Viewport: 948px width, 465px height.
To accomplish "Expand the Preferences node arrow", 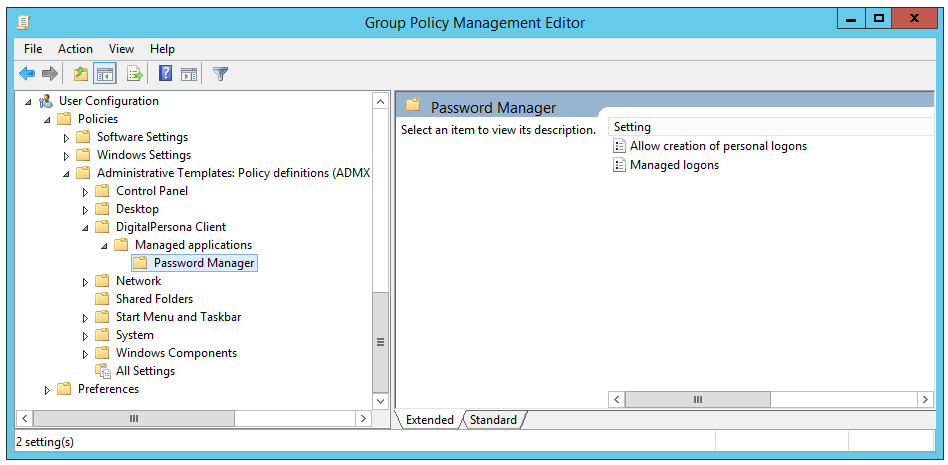I will coord(47,389).
